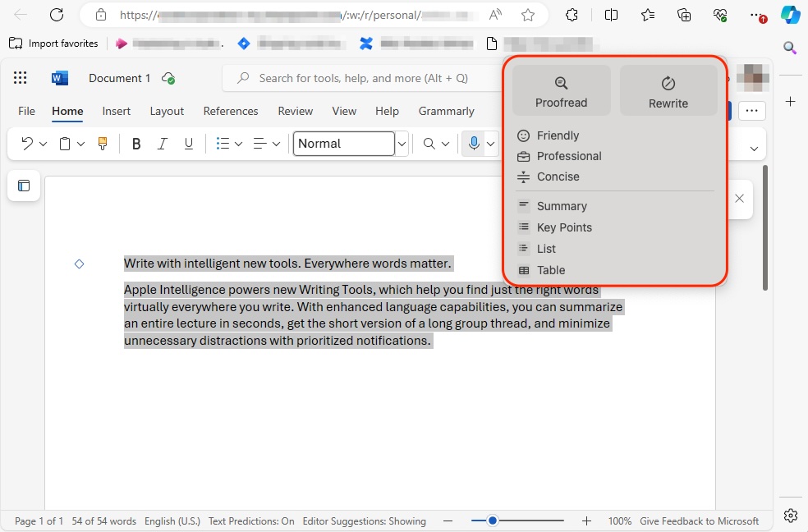Switch to the Insert ribbon tab
The height and width of the screenshot is (532, 808).
tap(116, 111)
